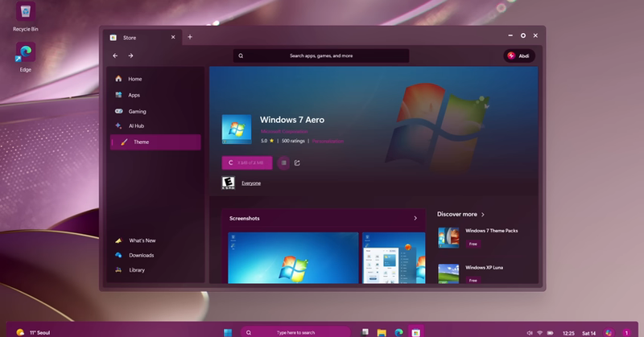Click the volume icon in system tray
Image resolution: width=644 pixels, height=337 pixels.
click(x=530, y=333)
